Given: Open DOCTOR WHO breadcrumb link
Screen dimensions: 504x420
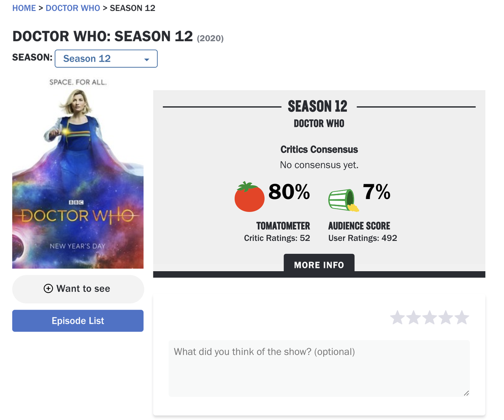Looking at the screenshot, I should pyautogui.click(x=73, y=8).
